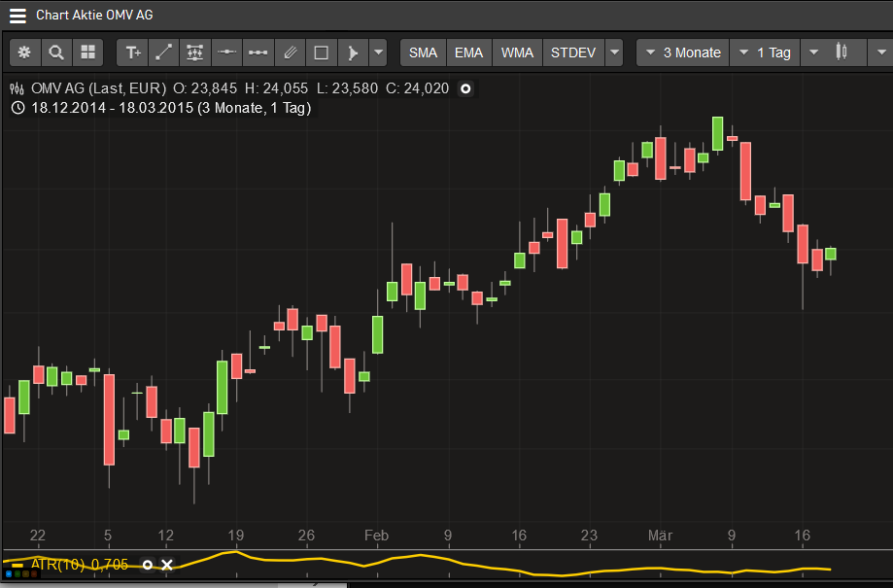The image size is (893, 588).
Task: Add the STDEV indicator
Action: (572, 52)
